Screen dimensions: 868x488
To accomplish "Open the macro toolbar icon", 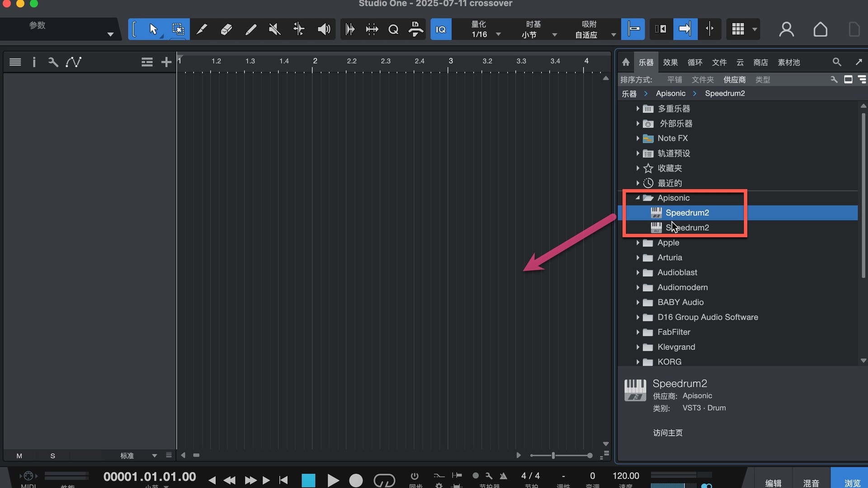I will coord(415,30).
